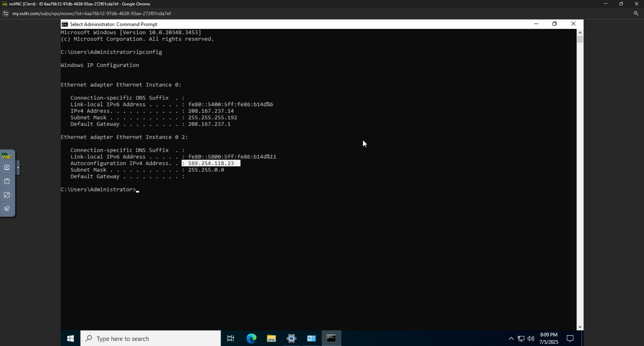644x346 pixels.
Task: Restore down the Command Prompt window
Action: tap(555, 24)
